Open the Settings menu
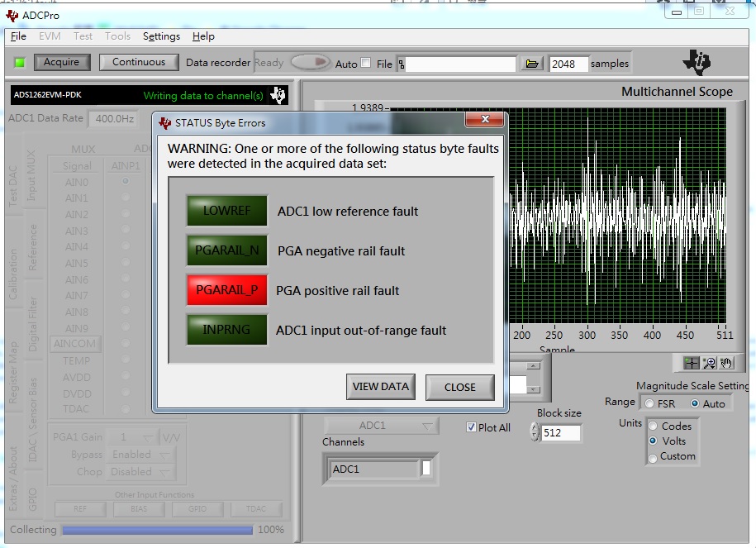The width and height of the screenshot is (756, 548). pyautogui.click(x=161, y=36)
